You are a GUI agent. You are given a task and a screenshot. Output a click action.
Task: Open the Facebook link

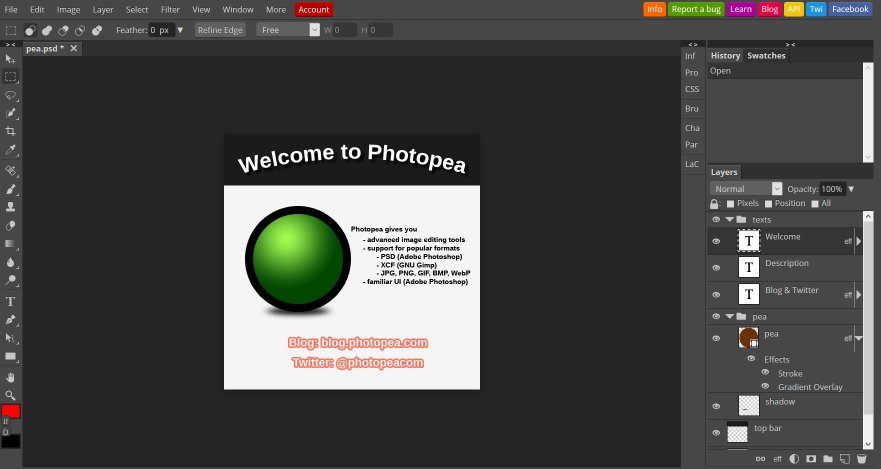coord(850,9)
